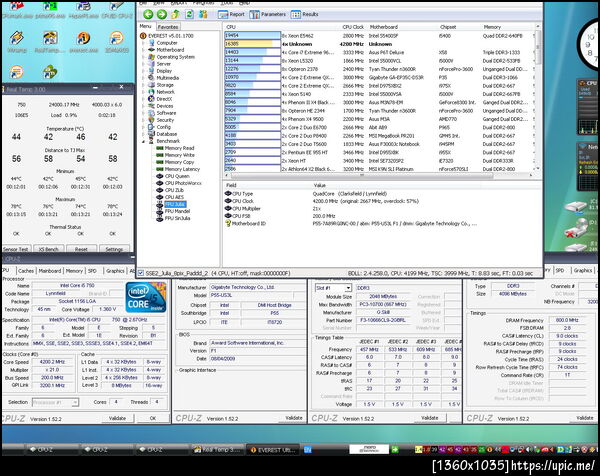Click EVEREST refresh toolbar icon

[189, 14]
